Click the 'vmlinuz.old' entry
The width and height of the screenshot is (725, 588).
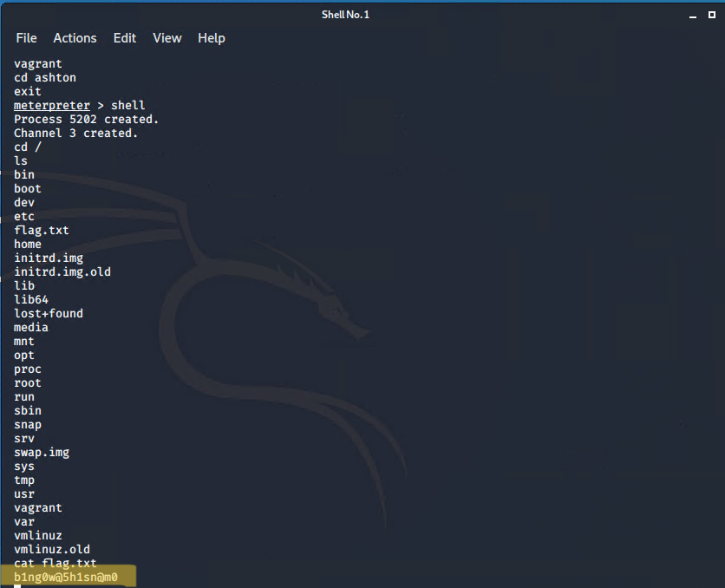pos(52,550)
